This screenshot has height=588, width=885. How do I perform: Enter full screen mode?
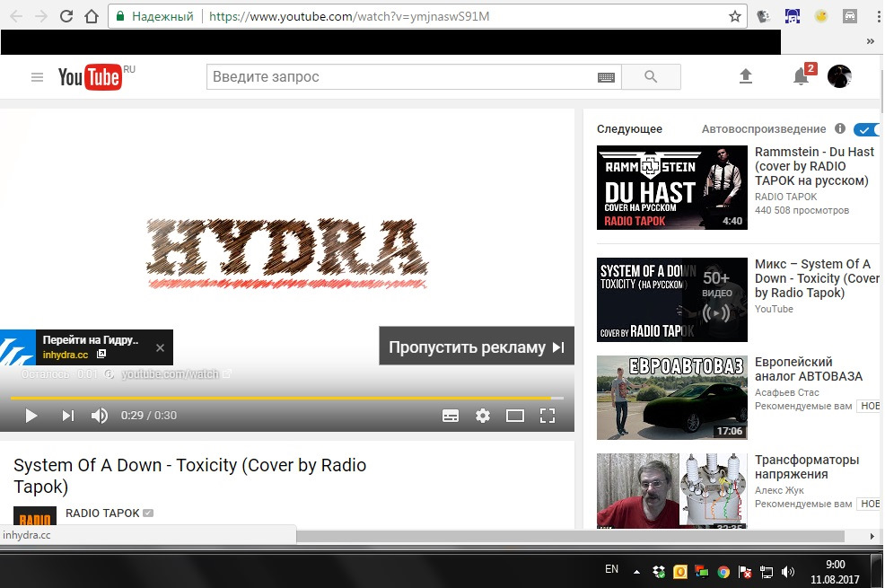[x=547, y=416]
